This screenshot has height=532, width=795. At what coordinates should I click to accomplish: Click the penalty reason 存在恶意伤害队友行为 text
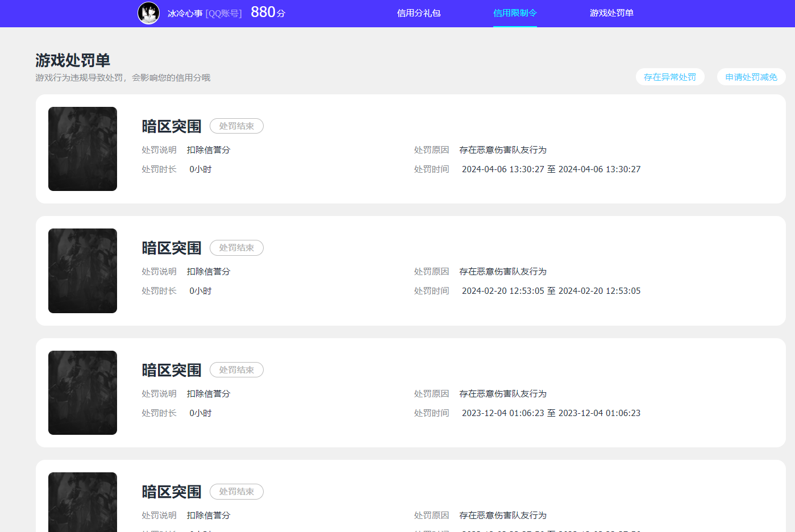[x=503, y=149]
